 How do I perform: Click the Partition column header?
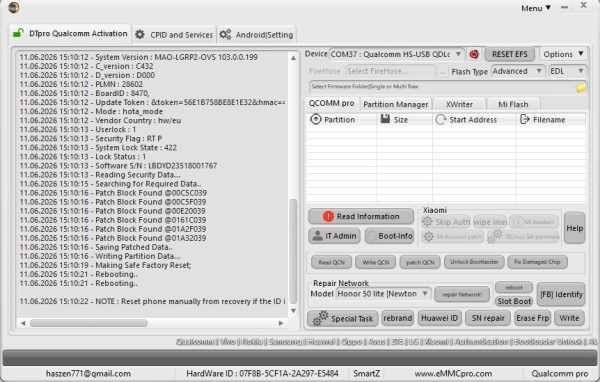(341, 120)
